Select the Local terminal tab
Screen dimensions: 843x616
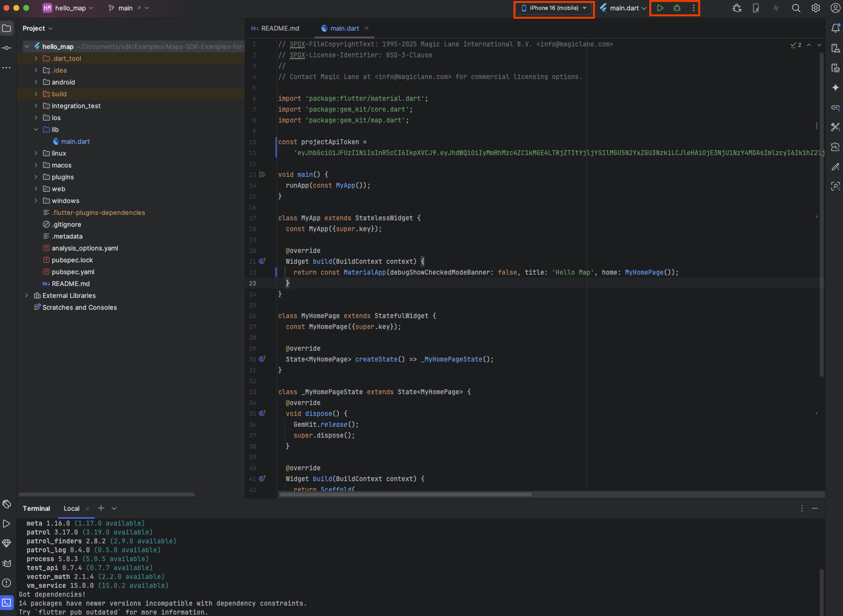pyautogui.click(x=71, y=508)
